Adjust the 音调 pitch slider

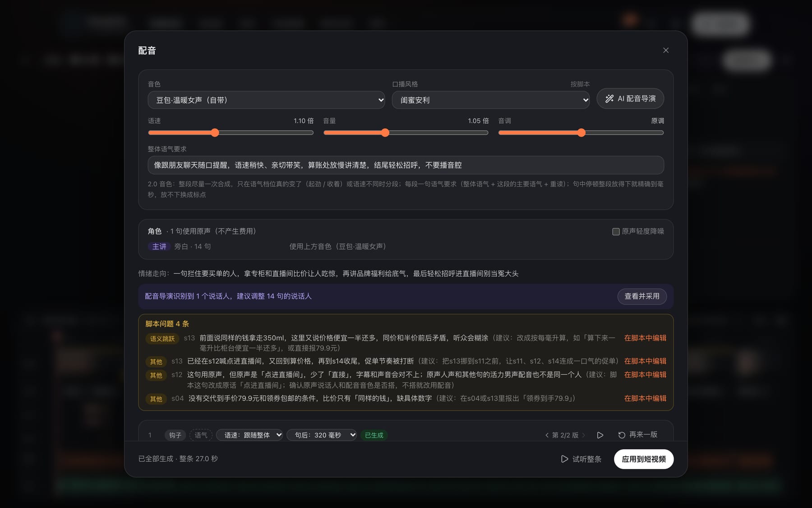[x=581, y=133]
